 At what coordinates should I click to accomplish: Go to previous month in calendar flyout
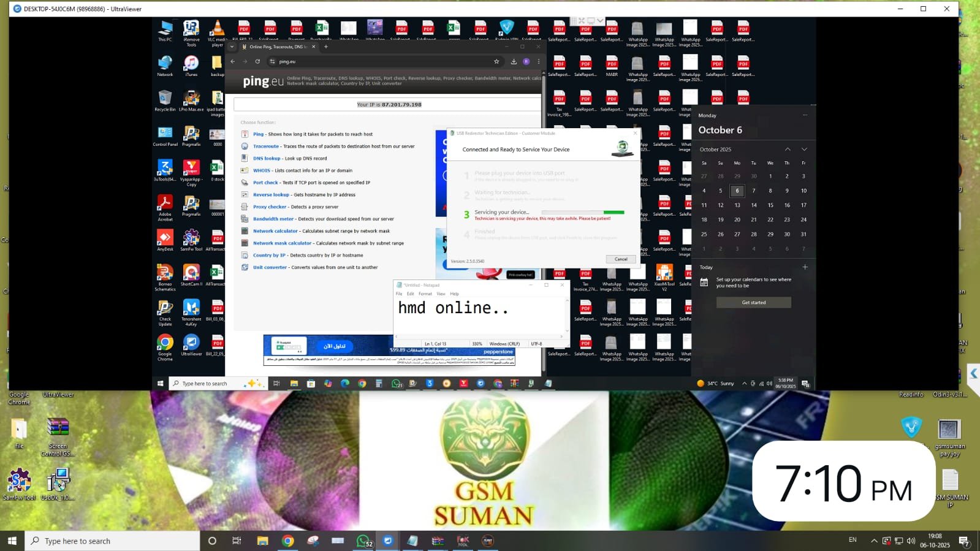click(x=788, y=150)
